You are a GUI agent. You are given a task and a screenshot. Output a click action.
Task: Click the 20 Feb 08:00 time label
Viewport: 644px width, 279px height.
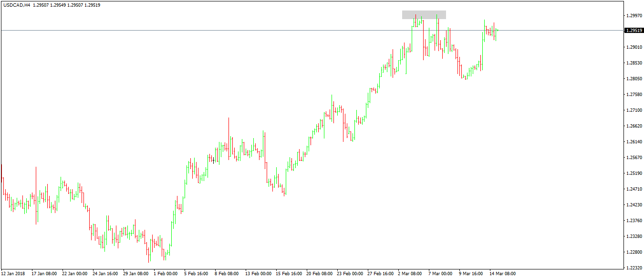319,274
